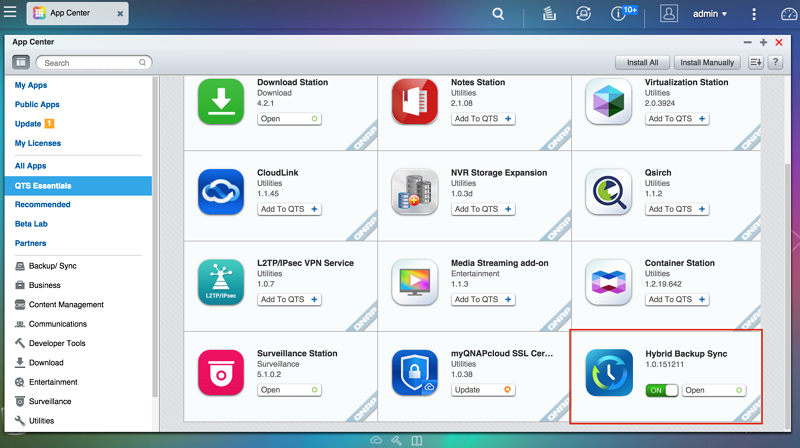Open Hybrid Backup Sync with Open button
800x448 pixels.
click(x=713, y=390)
